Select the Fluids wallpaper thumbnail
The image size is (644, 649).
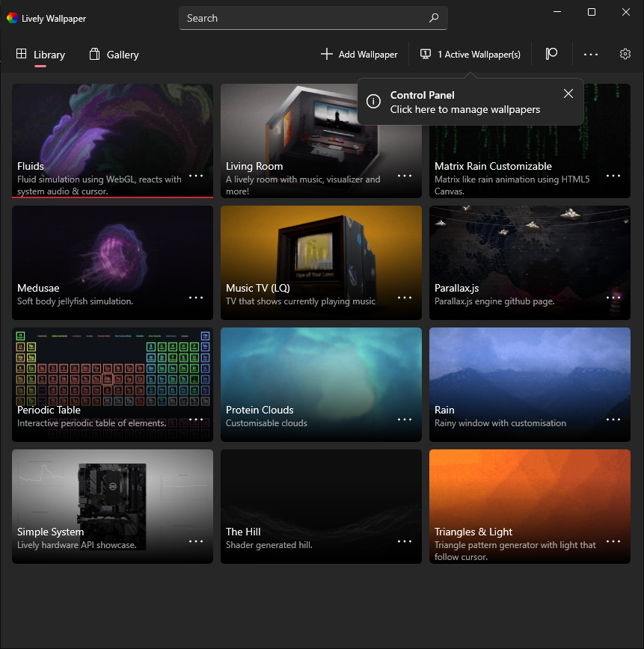[x=113, y=141]
